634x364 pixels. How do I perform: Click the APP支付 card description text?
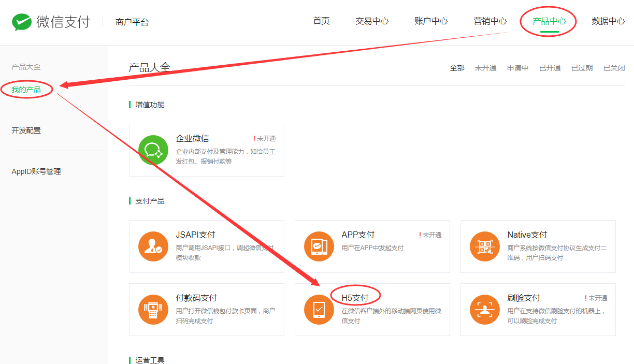(372, 248)
